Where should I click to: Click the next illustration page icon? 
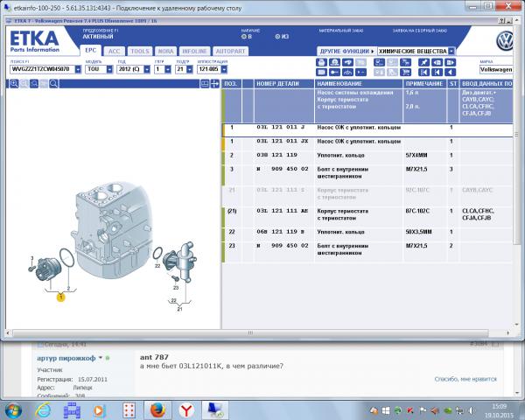[450, 62]
